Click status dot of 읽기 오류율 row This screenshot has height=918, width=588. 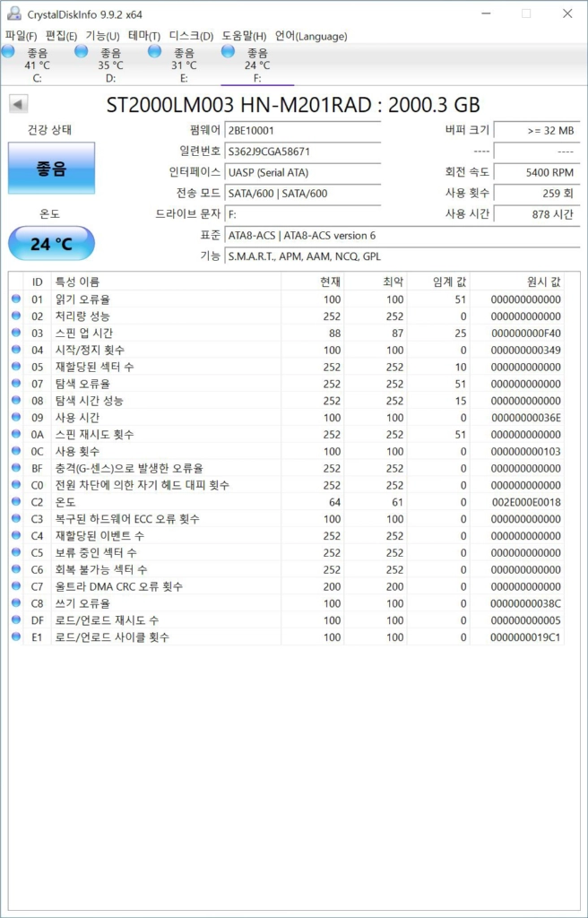point(16,299)
